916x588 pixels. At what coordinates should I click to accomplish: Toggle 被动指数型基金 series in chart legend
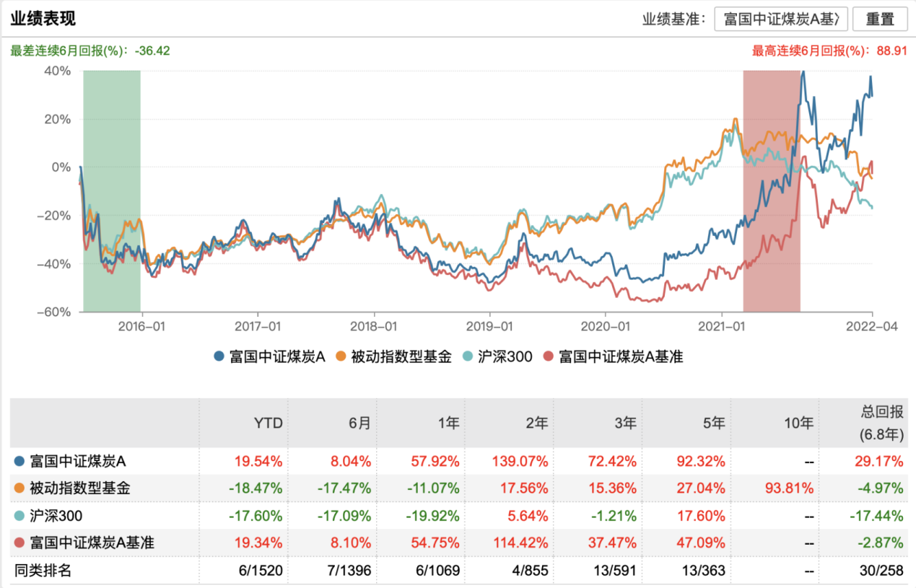pyautogui.click(x=394, y=356)
